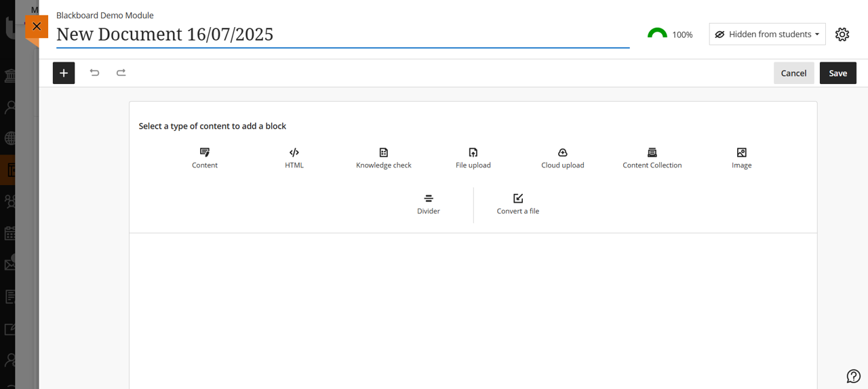Open document settings gear
Screen dimensions: 868x389
click(842, 34)
